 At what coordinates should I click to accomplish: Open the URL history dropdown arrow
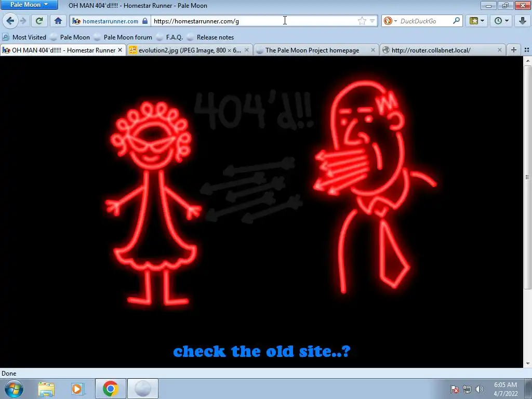tap(372, 21)
